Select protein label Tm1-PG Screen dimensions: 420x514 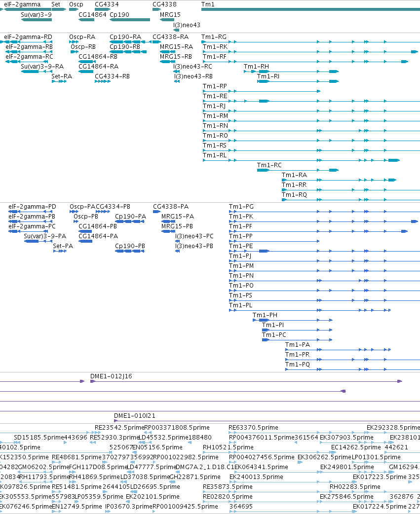tap(241, 207)
